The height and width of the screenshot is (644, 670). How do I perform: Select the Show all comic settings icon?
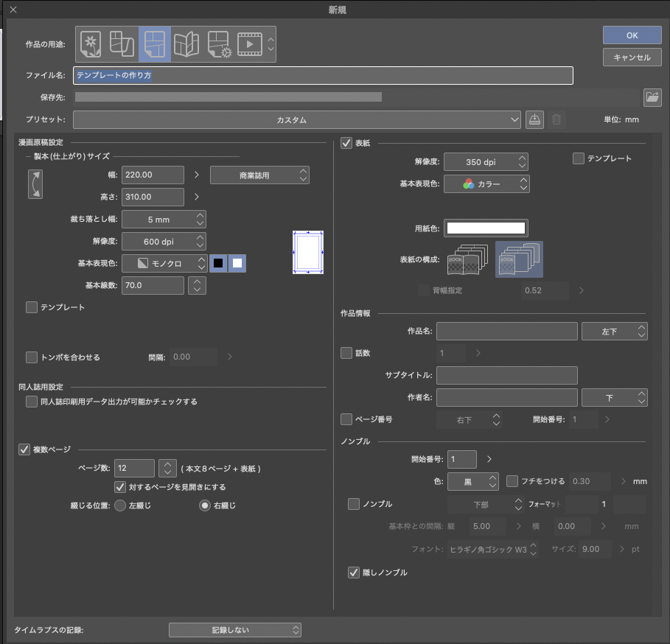coord(218,44)
